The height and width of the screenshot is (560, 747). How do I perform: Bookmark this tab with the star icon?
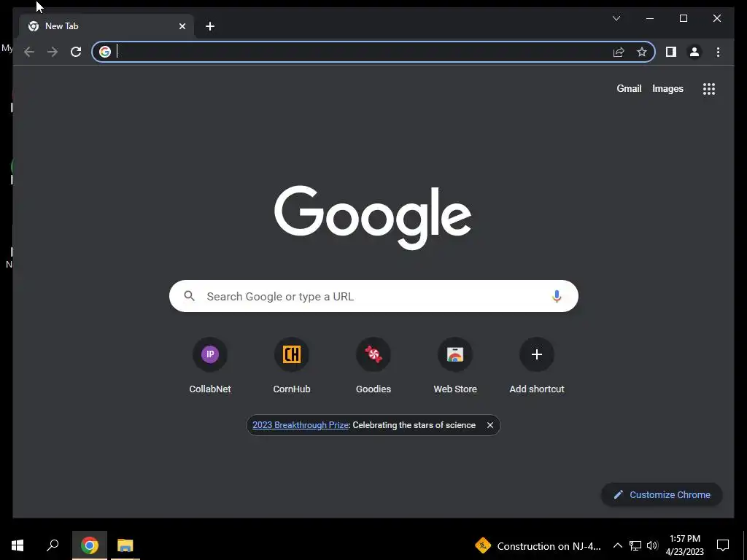tap(642, 52)
